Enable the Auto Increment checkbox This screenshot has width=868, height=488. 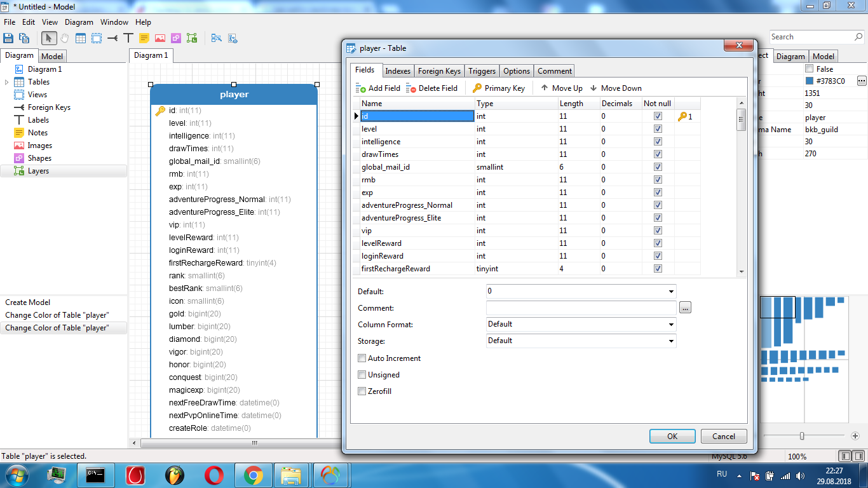click(362, 358)
